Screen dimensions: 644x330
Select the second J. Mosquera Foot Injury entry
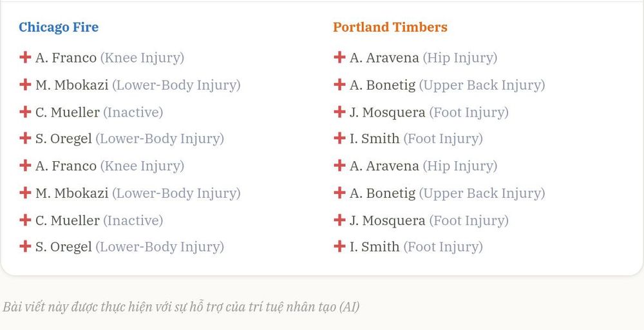(421, 220)
